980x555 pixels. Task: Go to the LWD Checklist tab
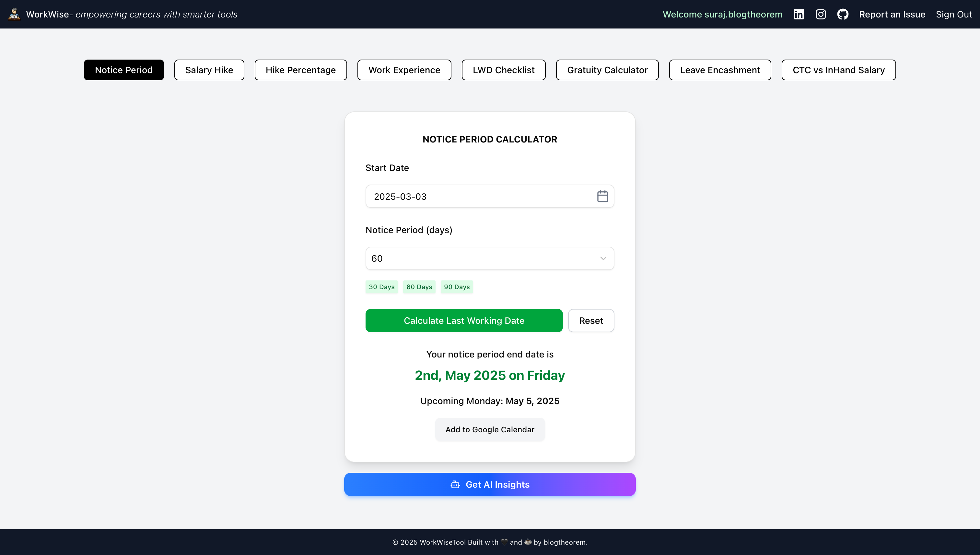503,70
